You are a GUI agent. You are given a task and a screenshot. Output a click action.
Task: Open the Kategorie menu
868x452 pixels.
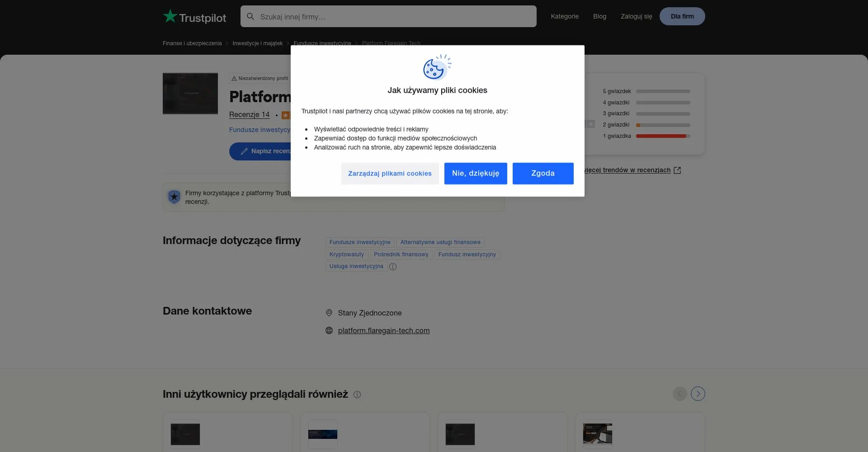565,16
